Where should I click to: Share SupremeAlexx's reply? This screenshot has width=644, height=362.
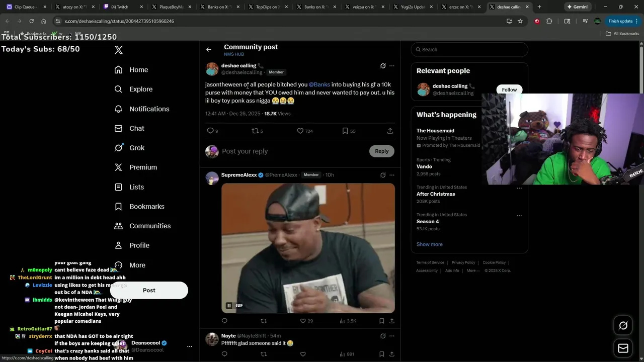392,321
